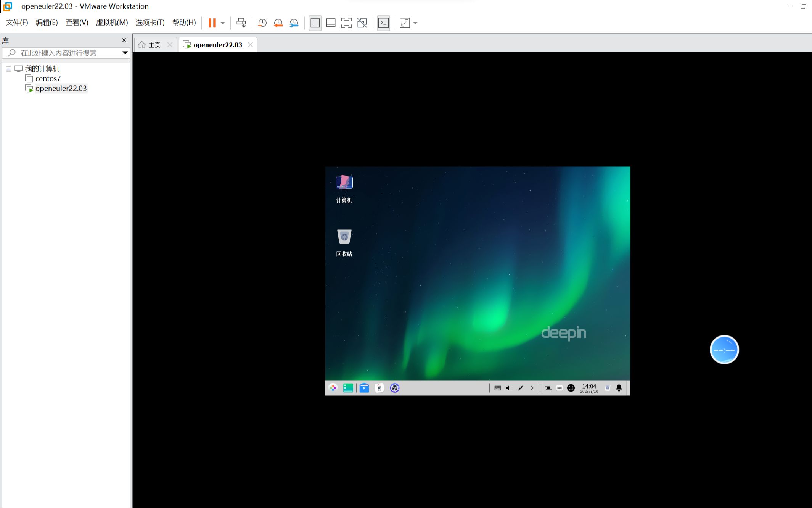Toggle the console view button
Screen dimensions: 812x508
tap(383, 23)
